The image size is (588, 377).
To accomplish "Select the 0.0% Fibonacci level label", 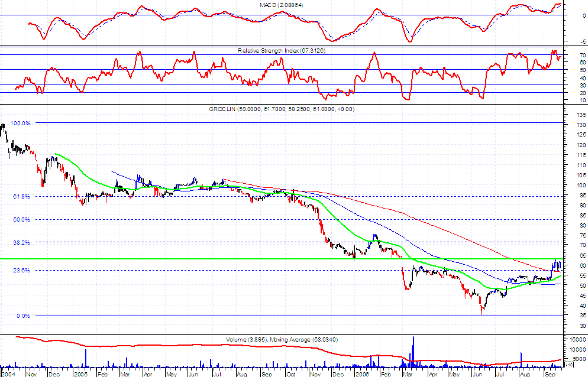I will pos(23,316).
